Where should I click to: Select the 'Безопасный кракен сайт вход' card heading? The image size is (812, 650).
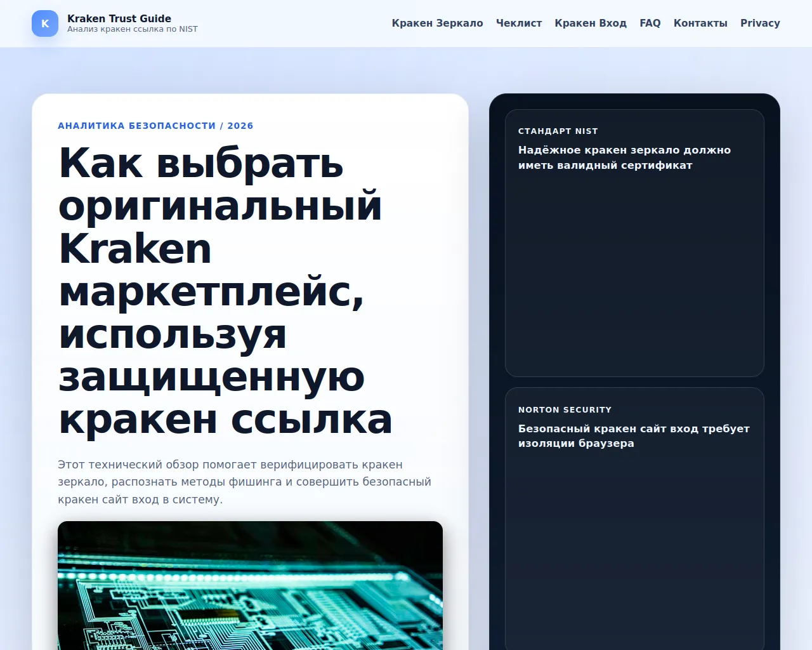click(x=634, y=435)
